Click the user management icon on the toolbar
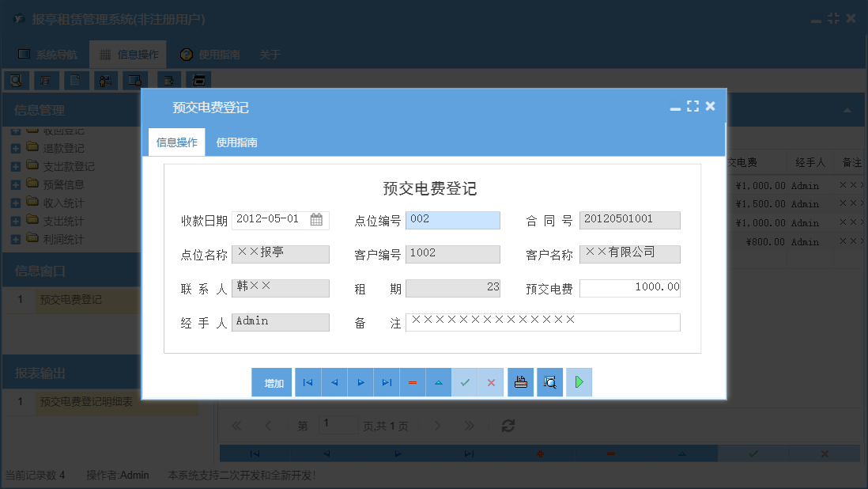868x489 pixels. [x=105, y=80]
